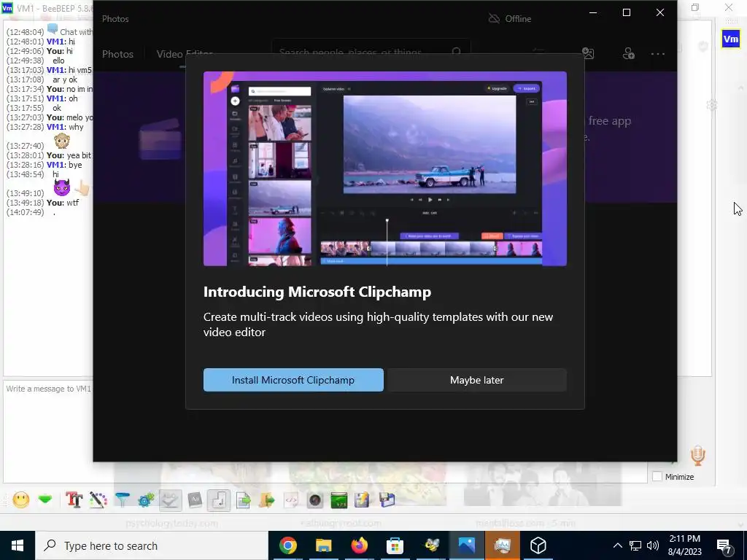Click the code snippet icon in BeeBEEP toolbar
Screen dimensions: 747x560
pyautogui.click(x=290, y=500)
